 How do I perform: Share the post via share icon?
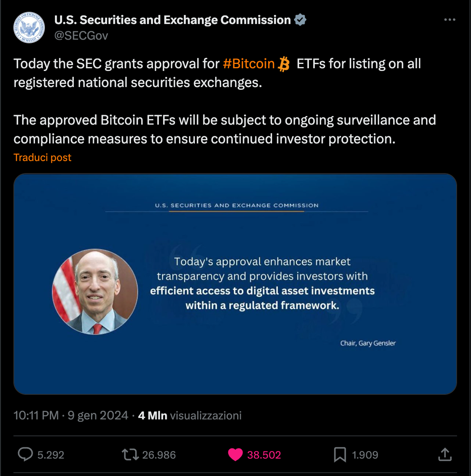tap(445, 455)
